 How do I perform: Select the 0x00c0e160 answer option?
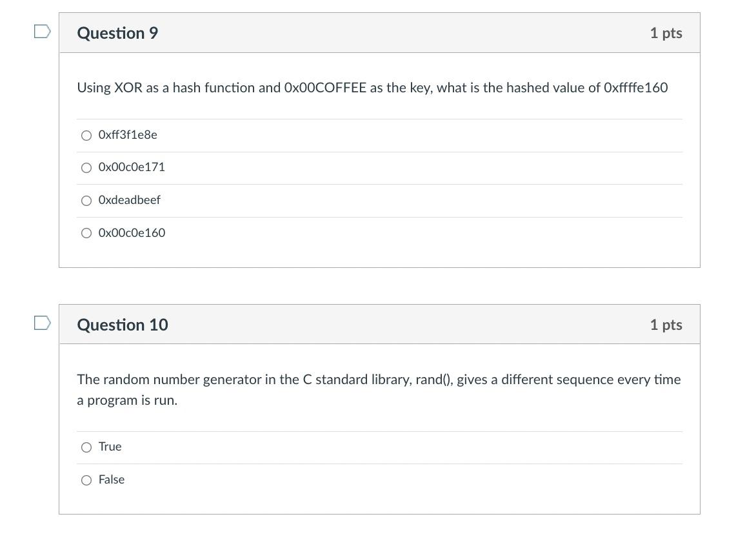[86, 233]
